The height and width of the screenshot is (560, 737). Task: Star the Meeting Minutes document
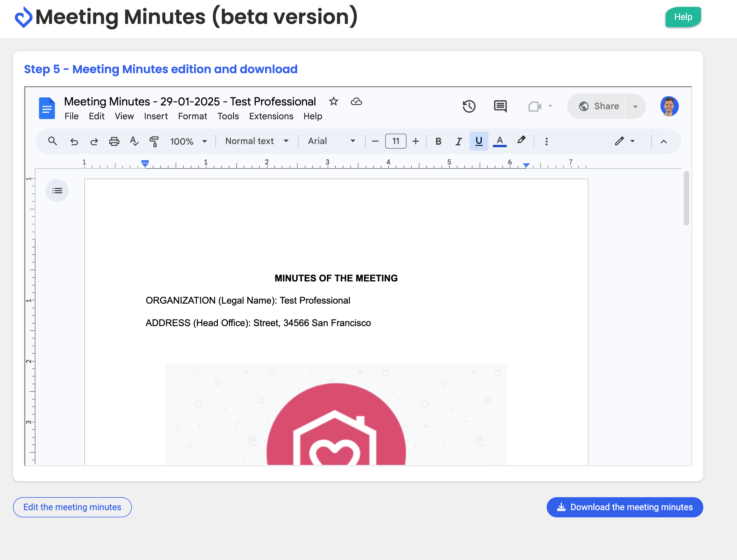tap(333, 101)
